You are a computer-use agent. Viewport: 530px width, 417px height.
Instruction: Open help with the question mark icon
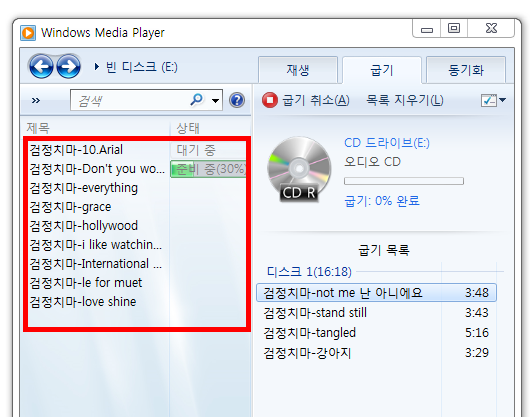tap(237, 100)
